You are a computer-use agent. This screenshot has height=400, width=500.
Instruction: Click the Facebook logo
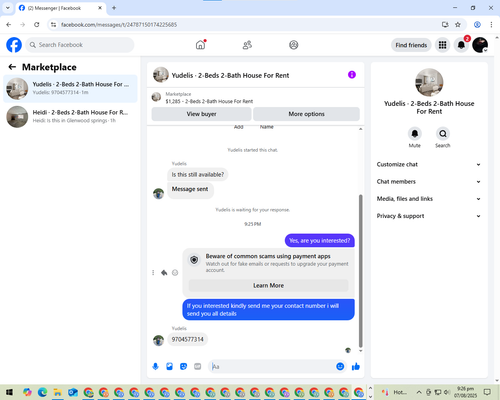(x=14, y=45)
